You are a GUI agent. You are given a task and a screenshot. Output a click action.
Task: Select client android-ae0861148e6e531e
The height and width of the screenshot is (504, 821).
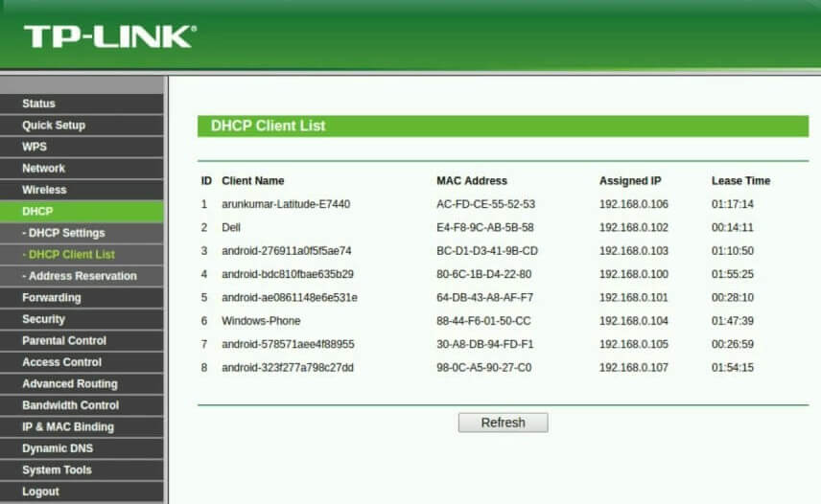290,297
